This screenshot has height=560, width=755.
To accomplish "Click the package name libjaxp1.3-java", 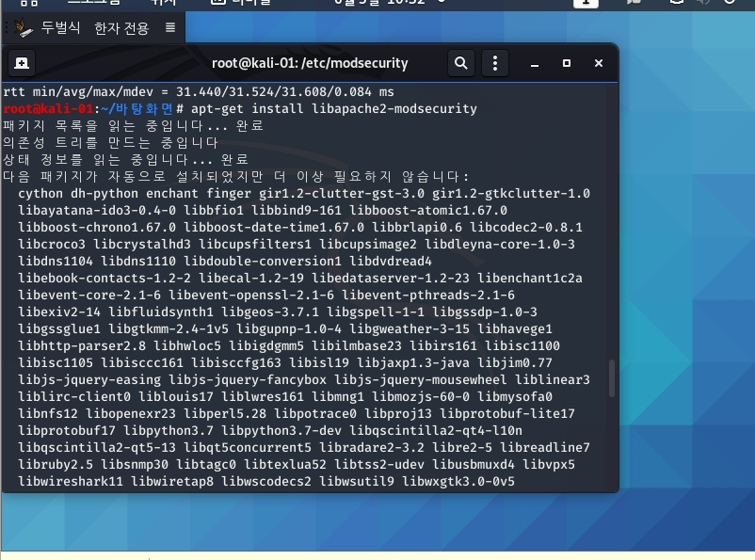I will click(x=413, y=362).
